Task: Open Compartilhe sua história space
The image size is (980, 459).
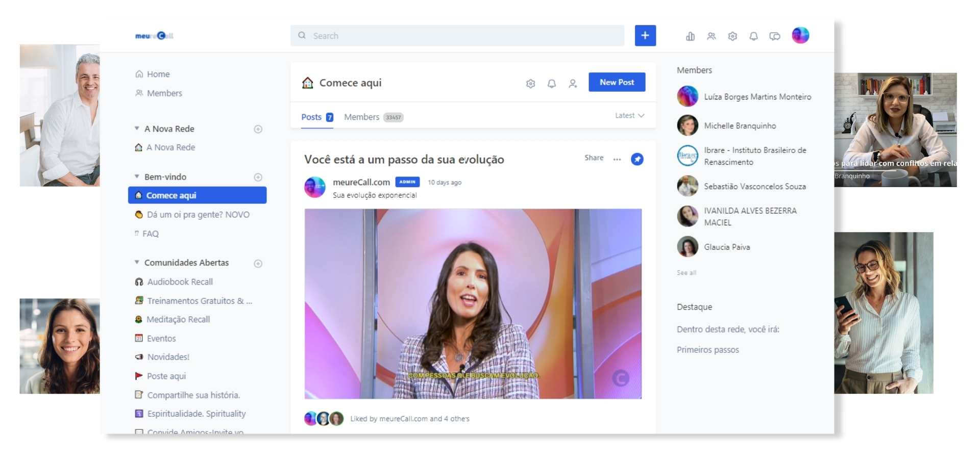Action: (187, 395)
